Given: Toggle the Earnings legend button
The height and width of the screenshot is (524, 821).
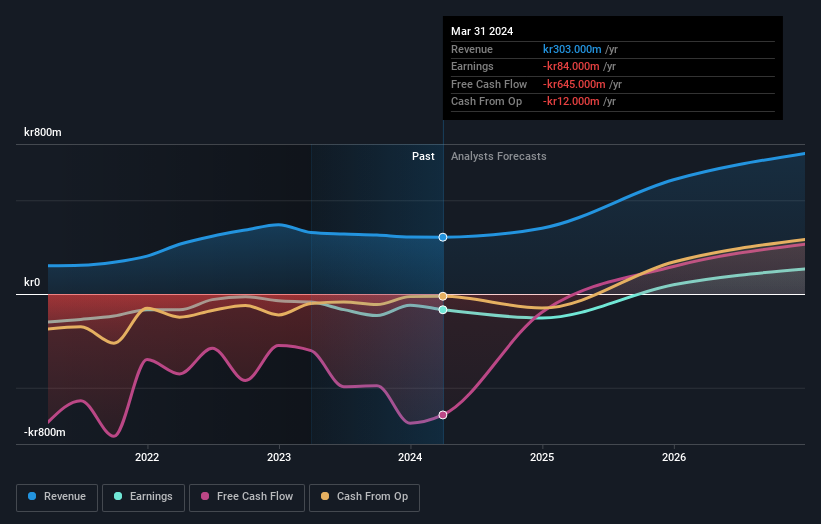Looking at the screenshot, I should [143, 497].
